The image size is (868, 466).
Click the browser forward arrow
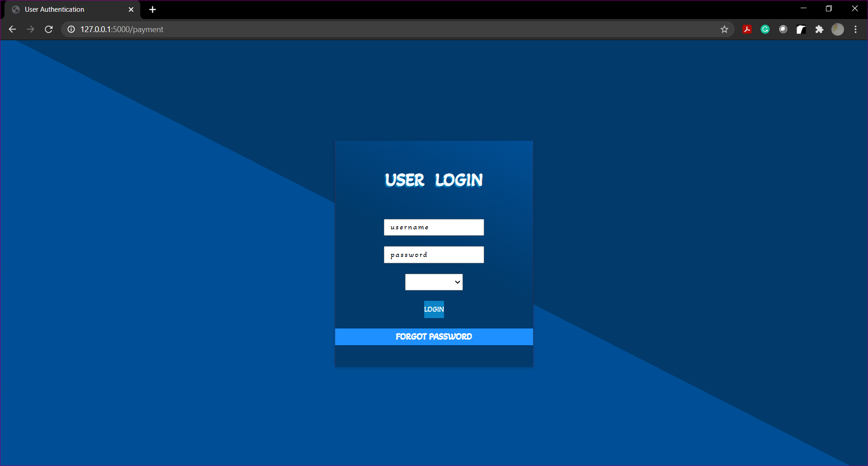pos(30,29)
